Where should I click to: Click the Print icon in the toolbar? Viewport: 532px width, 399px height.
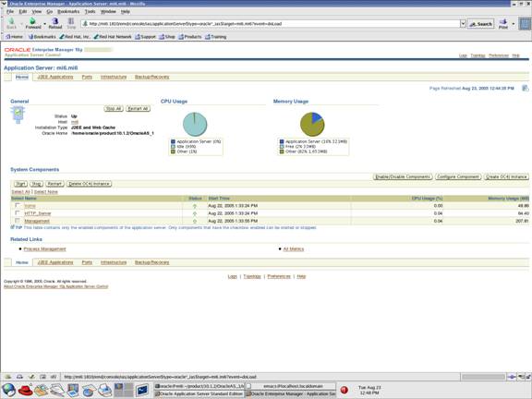[x=503, y=22]
